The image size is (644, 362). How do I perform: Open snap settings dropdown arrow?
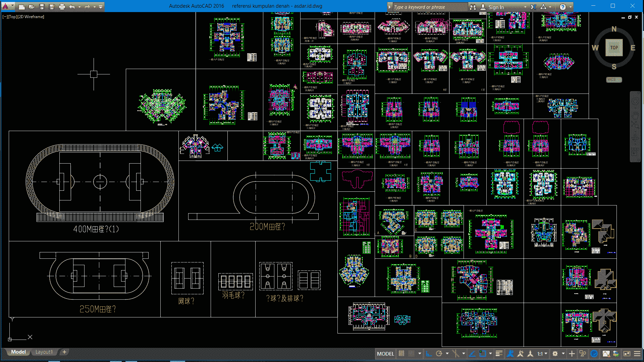pyautogui.click(x=420, y=354)
